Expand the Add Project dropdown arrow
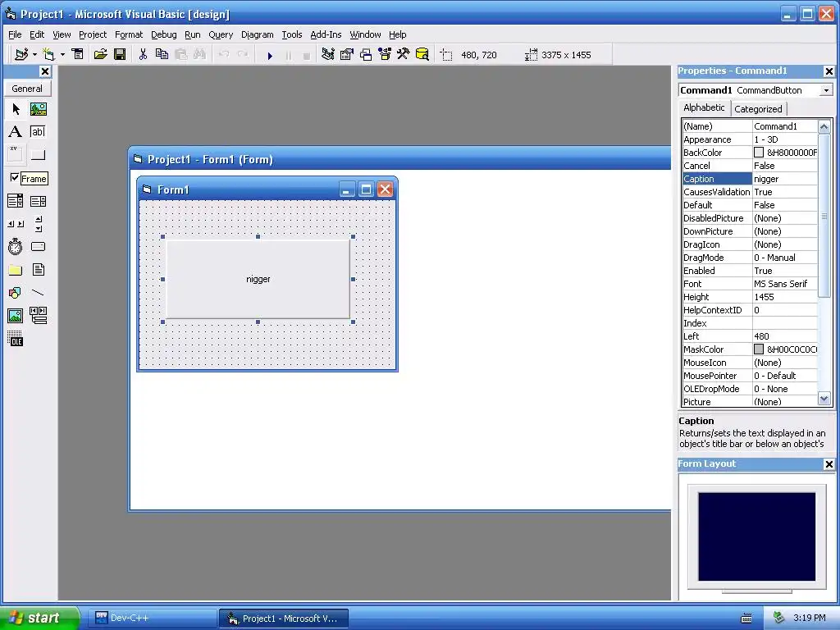Viewport: 840px width, 630px height. click(34, 55)
